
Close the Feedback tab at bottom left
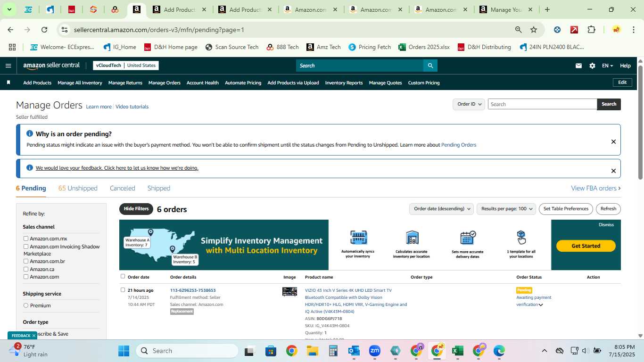point(34,336)
